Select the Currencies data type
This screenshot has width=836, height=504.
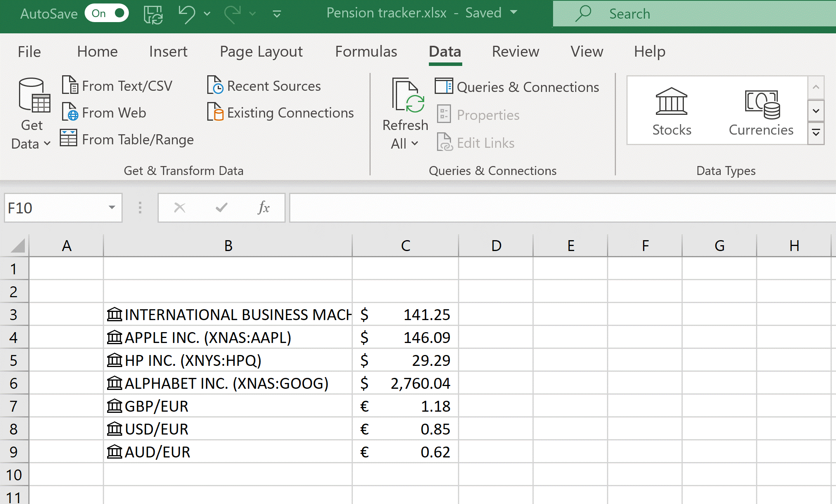761,113
